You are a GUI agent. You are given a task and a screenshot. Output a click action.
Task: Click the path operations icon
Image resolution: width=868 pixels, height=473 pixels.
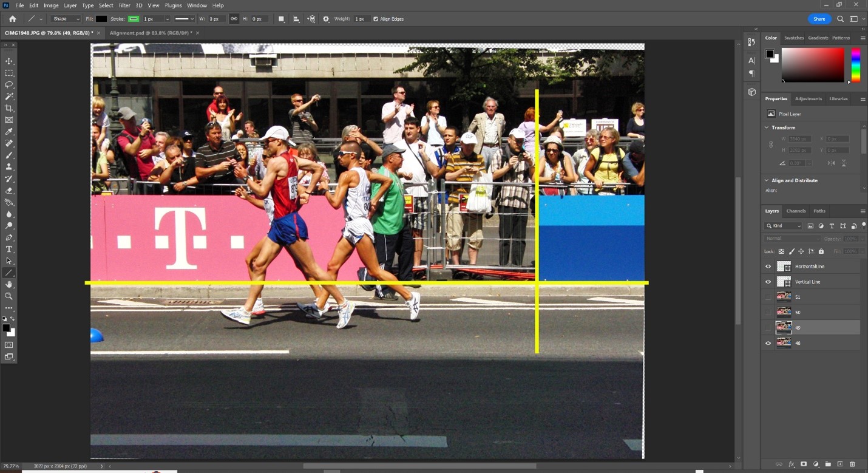tap(282, 19)
